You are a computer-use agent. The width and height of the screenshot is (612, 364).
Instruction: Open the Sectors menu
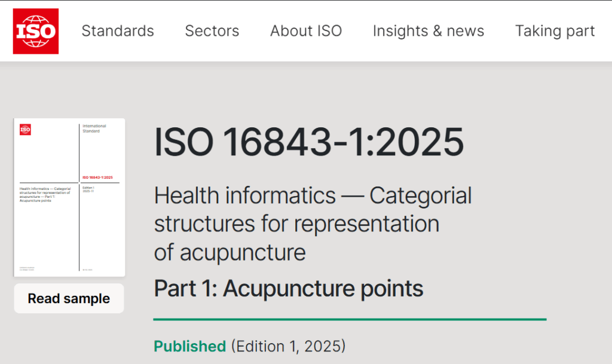coord(212,31)
